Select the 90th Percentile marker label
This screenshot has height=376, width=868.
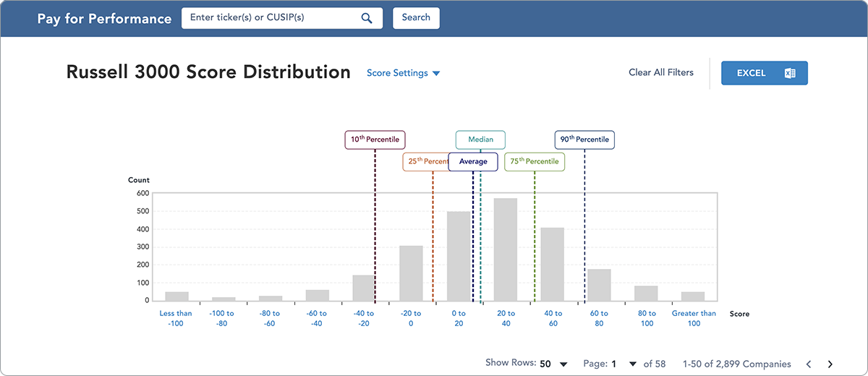[x=584, y=140]
